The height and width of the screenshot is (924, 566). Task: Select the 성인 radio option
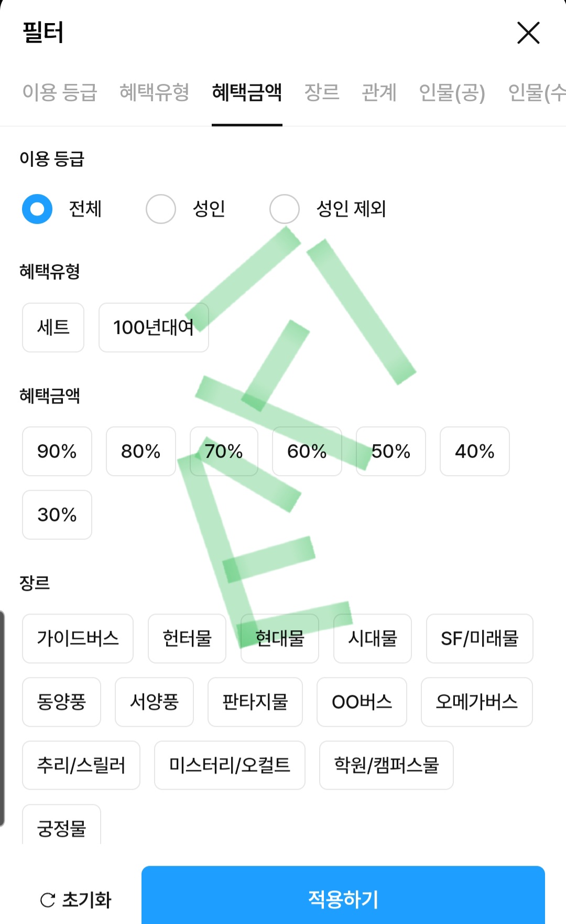point(161,209)
